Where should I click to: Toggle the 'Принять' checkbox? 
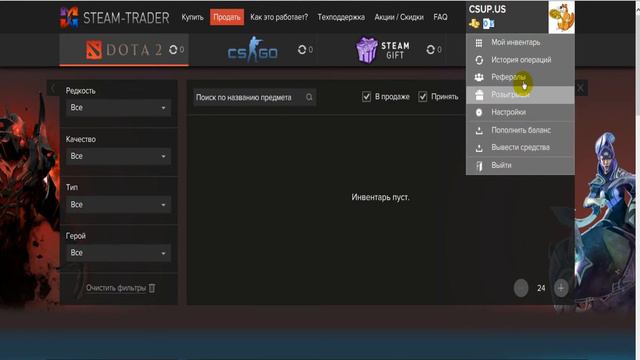click(422, 97)
